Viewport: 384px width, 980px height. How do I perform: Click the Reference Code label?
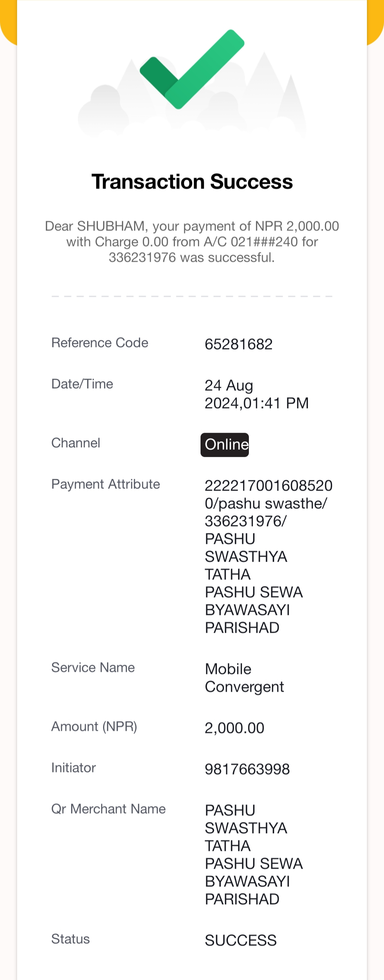click(x=100, y=343)
